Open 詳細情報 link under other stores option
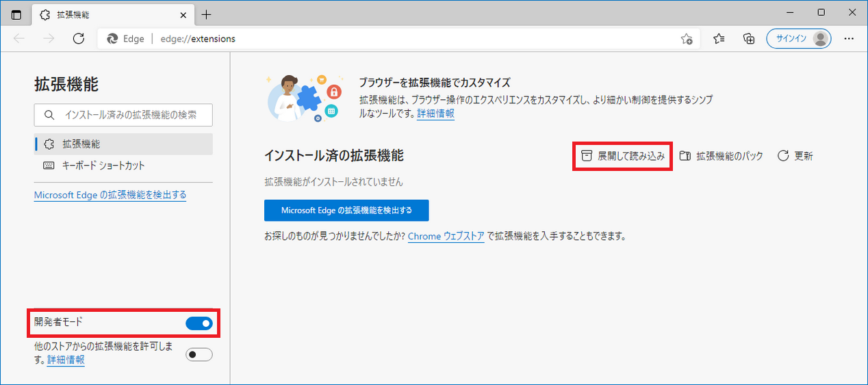 coord(66,360)
